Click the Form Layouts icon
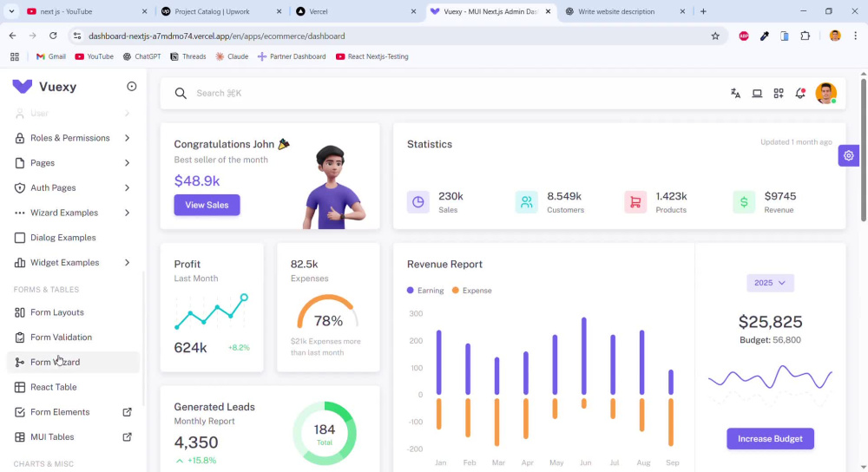This screenshot has width=868, height=472. 20,312
